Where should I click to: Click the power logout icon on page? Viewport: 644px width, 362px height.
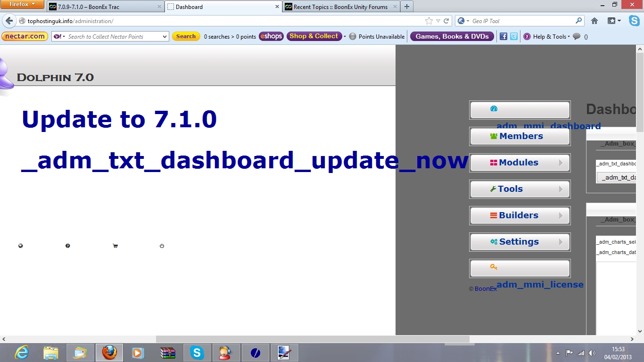click(162, 246)
